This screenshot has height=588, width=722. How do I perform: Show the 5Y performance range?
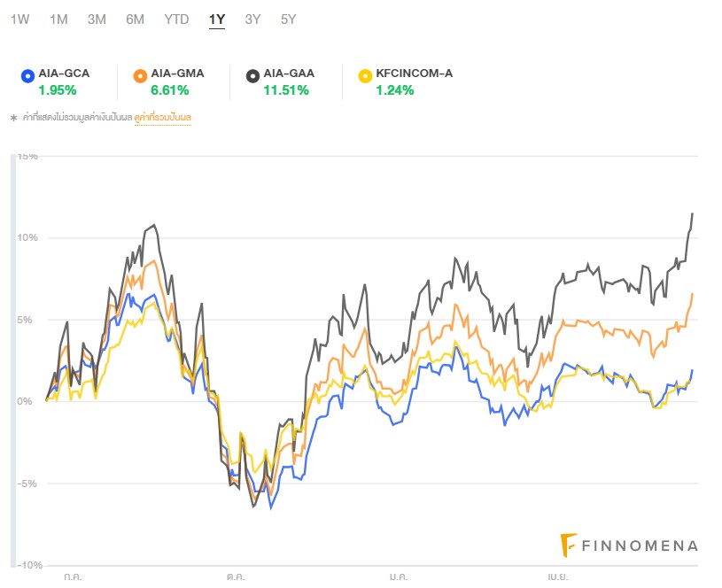[x=288, y=19]
